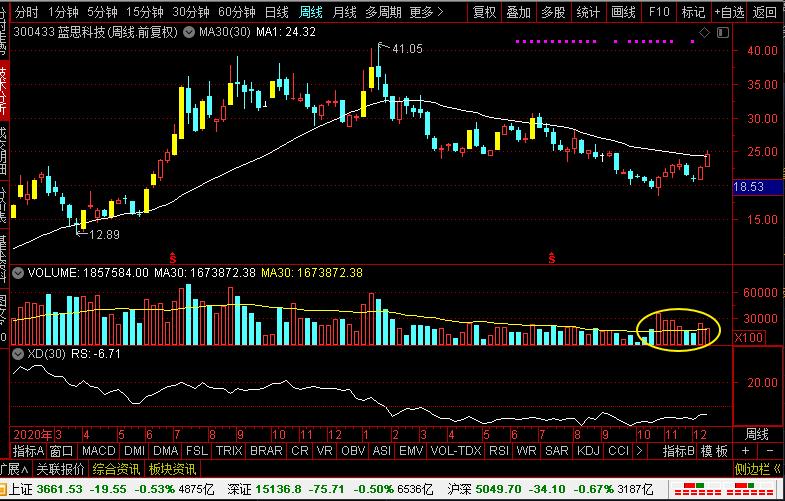Apply the RSI indicator
785x501 pixels.
(499, 451)
